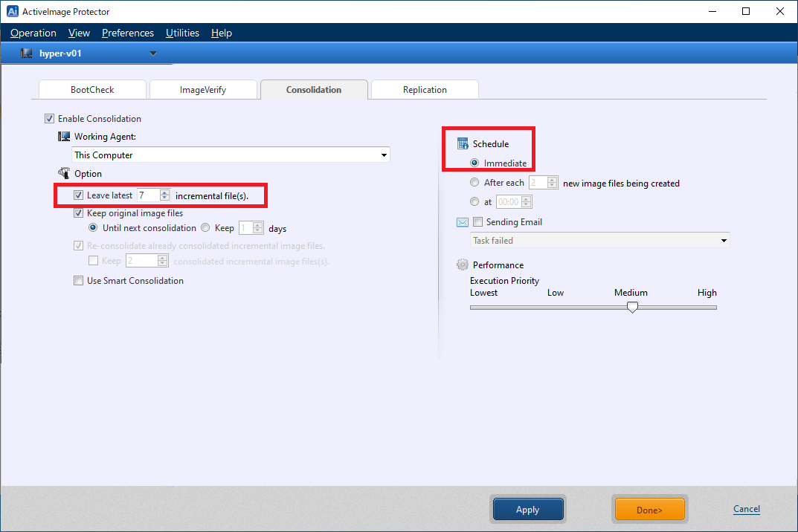Image resolution: width=798 pixels, height=532 pixels.
Task: Click the Sending Email envelope icon
Action: click(x=463, y=222)
